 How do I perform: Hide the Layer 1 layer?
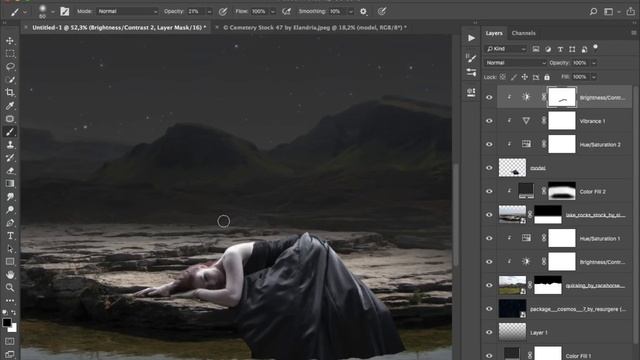click(x=489, y=332)
